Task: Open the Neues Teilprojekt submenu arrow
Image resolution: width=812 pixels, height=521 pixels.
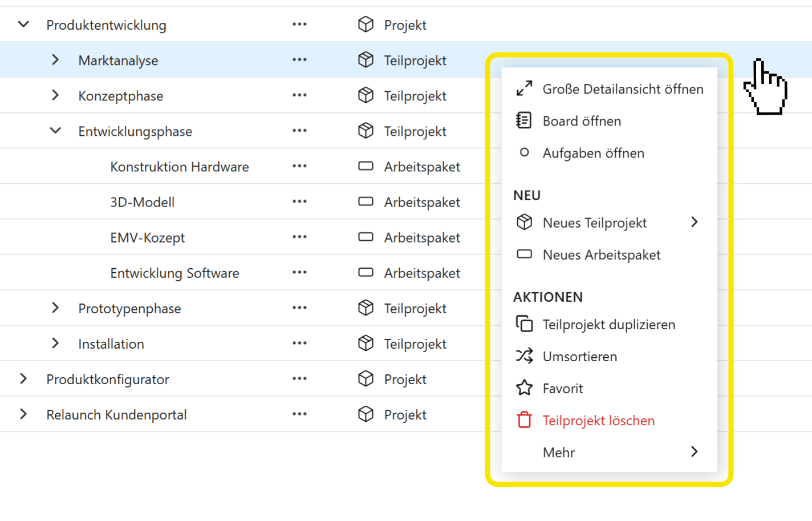Action: point(694,223)
